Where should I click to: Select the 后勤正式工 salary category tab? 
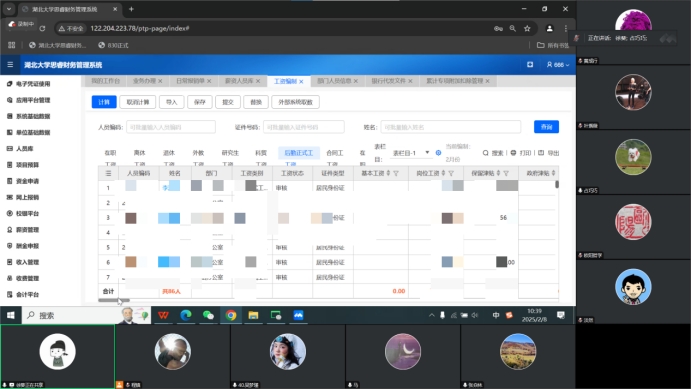pyautogui.click(x=299, y=153)
